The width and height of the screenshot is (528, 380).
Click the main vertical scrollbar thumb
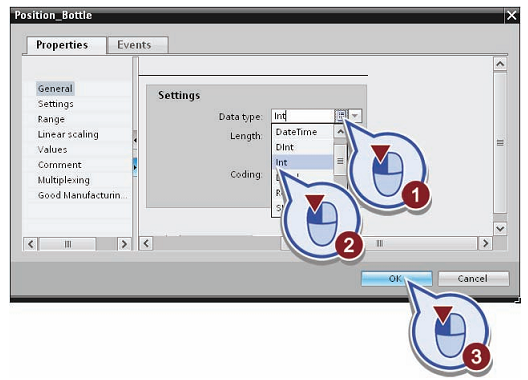[500, 143]
